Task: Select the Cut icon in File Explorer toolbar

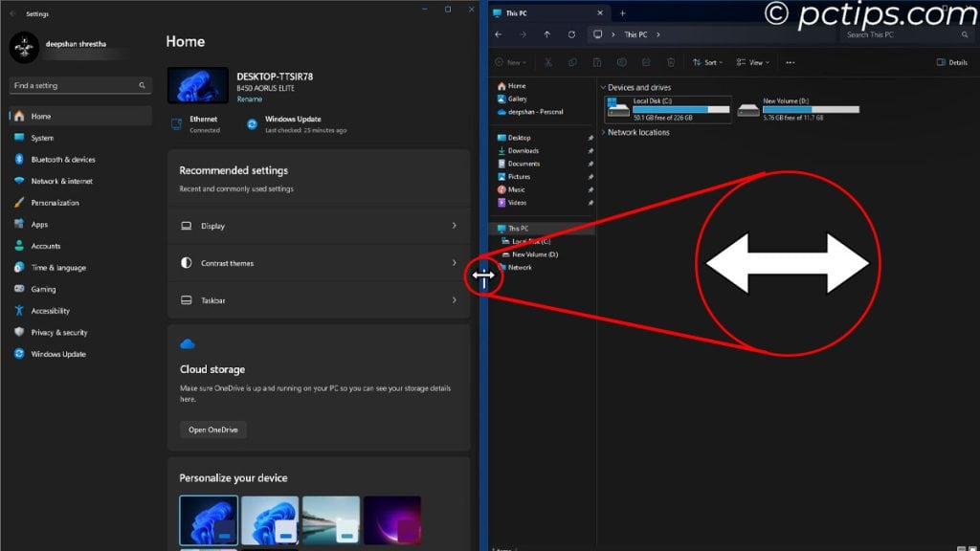Action: 548,62
